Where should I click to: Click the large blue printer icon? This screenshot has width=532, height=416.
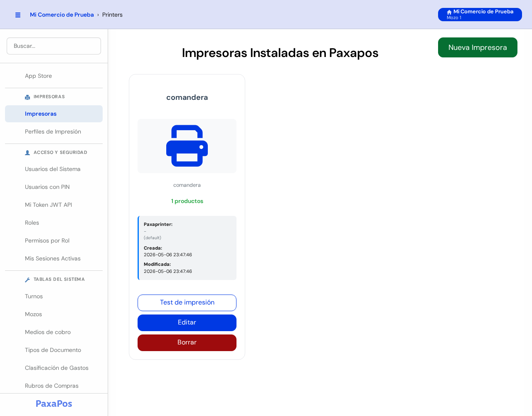pos(187,146)
